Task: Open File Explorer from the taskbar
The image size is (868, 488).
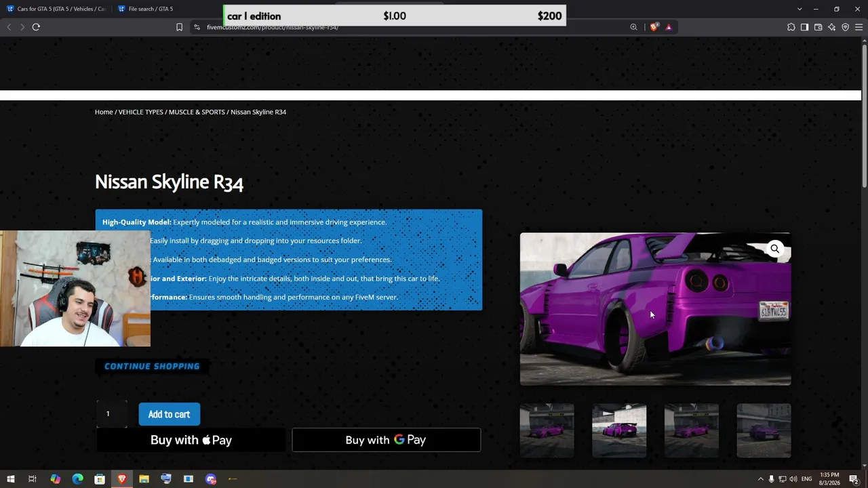Action: click(144, 479)
